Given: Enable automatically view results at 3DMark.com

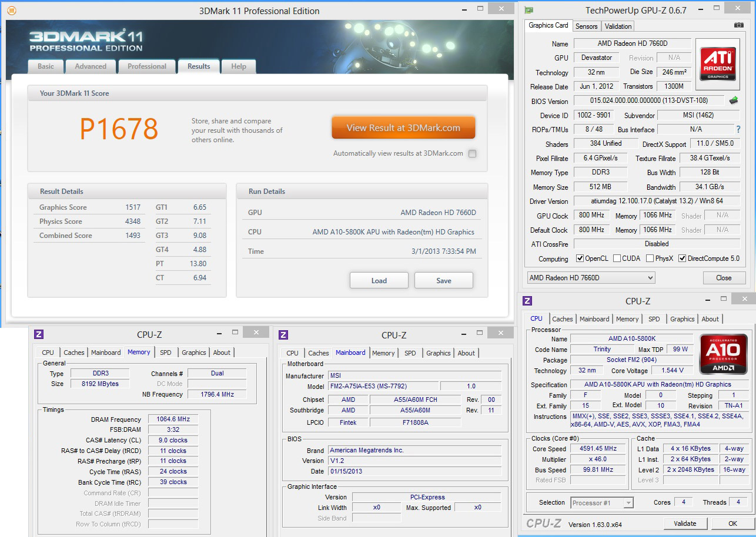Looking at the screenshot, I should 473,154.
